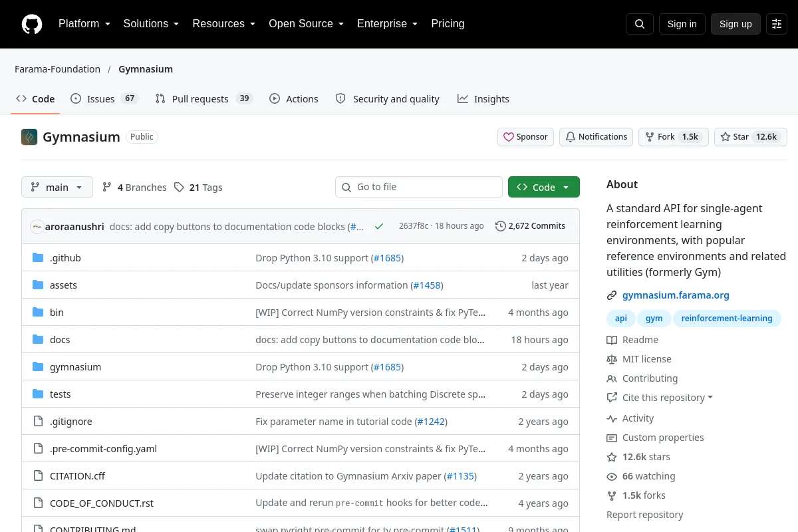The image size is (798, 532).
Task: Open the Pull requests tab
Action: pyautogui.click(x=204, y=98)
